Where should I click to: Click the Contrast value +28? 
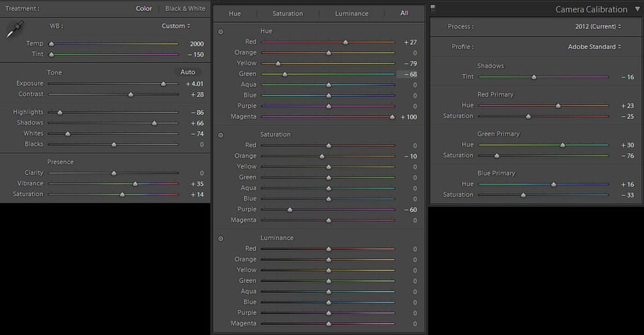[x=197, y=95]
